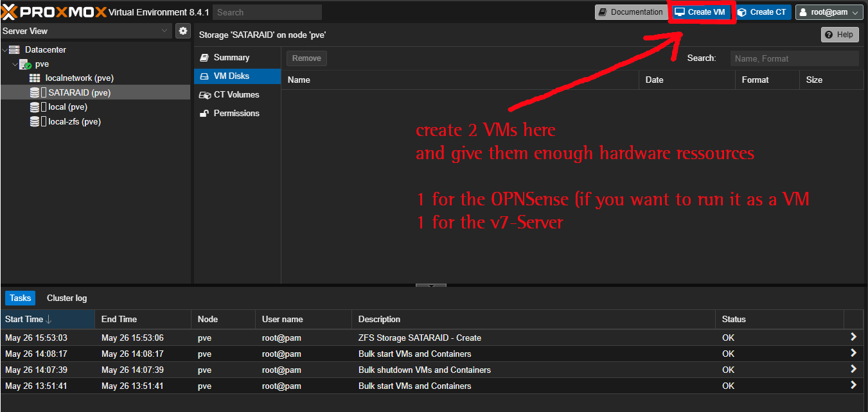The height and width of the screenshot is (412, 868).
Task: Open details arrow for ZFS Storage task
Action: [853, 337]
